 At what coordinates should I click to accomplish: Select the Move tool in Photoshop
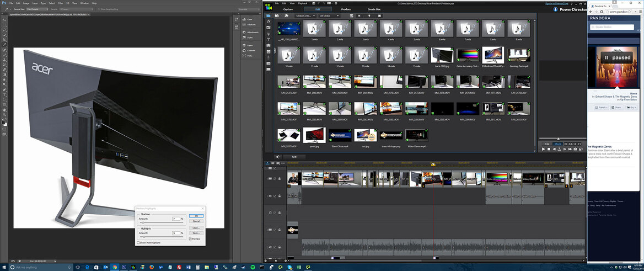[4, 20]
